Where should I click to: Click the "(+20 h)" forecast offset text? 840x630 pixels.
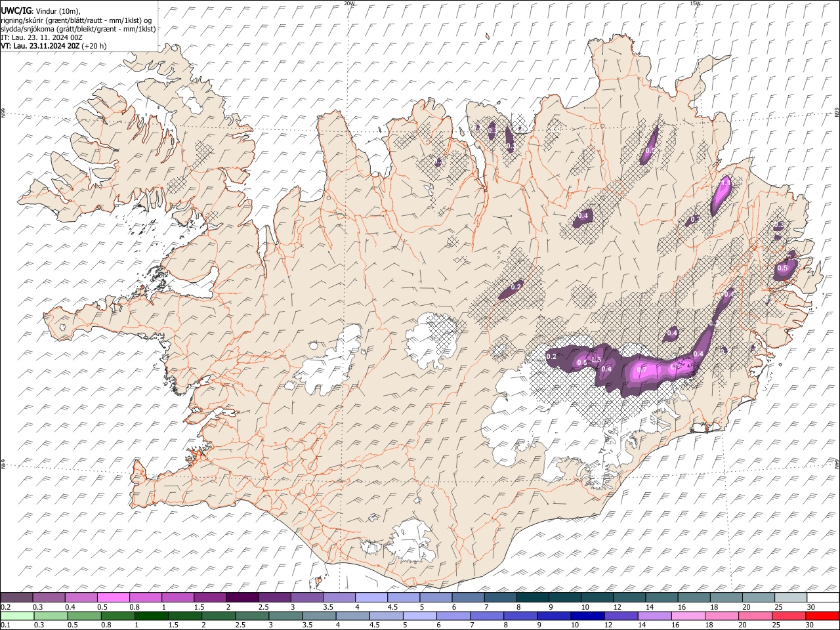95,46
